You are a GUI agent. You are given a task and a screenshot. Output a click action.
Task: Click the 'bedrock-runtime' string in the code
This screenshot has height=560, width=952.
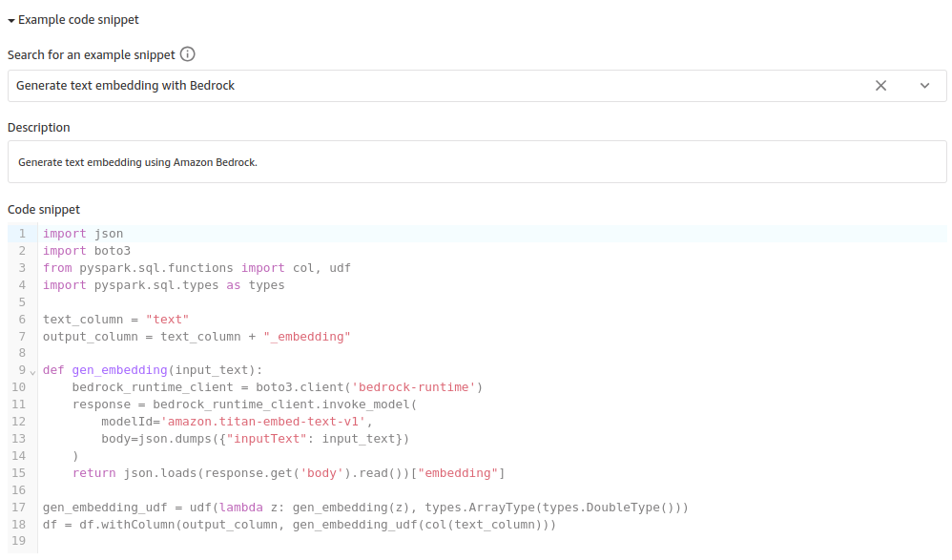[414, 387]
